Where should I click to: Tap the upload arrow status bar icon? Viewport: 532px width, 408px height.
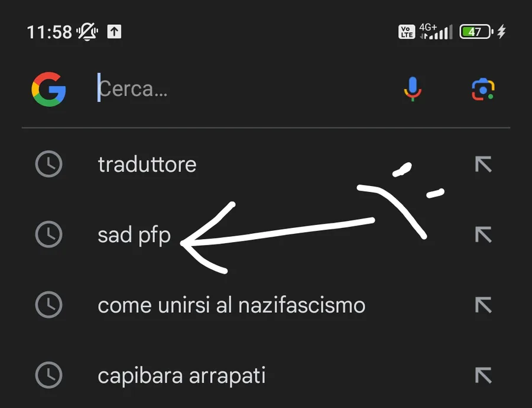pyautogui.click(x=114, y=32)
